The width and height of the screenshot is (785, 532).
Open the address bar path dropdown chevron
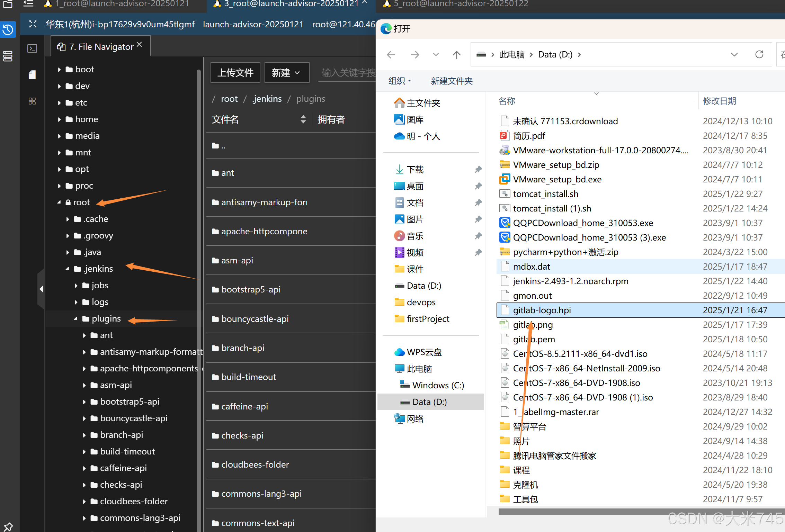pyautogui.click(x=734, y=55)
